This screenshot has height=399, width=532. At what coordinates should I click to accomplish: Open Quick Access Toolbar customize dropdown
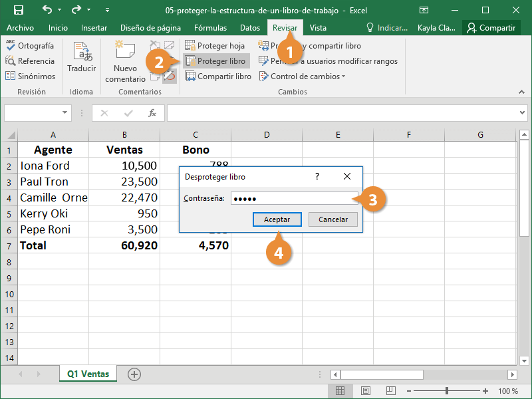pos(108,10)
